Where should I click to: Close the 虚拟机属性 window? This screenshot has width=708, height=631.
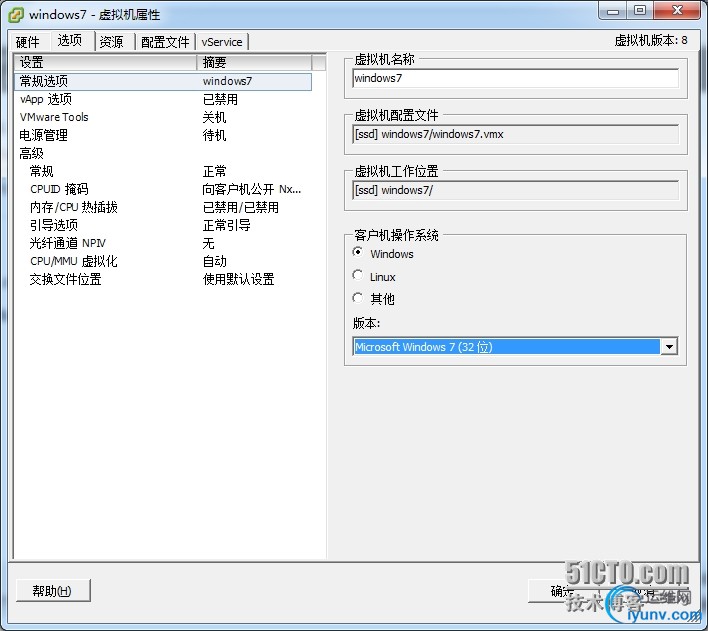click(x=676, y=11)
